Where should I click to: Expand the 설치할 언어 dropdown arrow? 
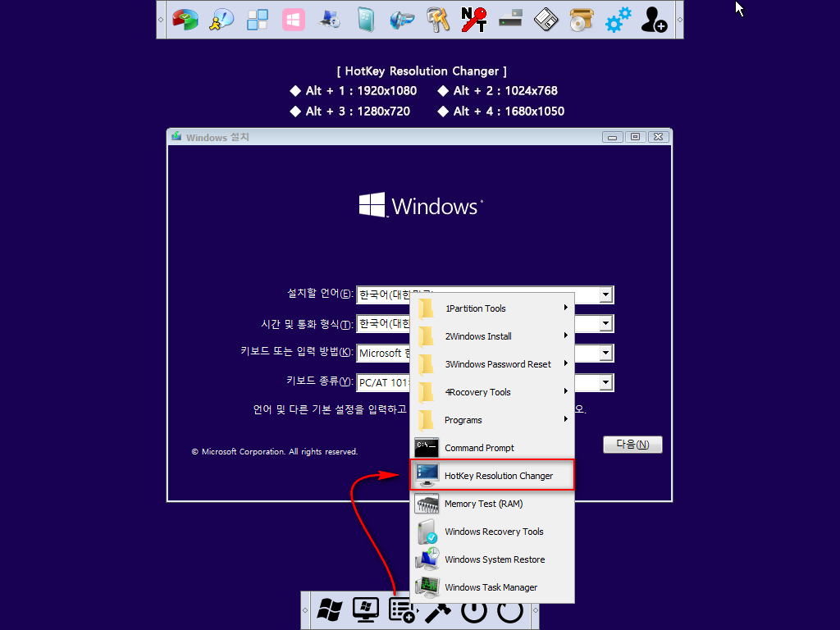click(x=606, y=294)
